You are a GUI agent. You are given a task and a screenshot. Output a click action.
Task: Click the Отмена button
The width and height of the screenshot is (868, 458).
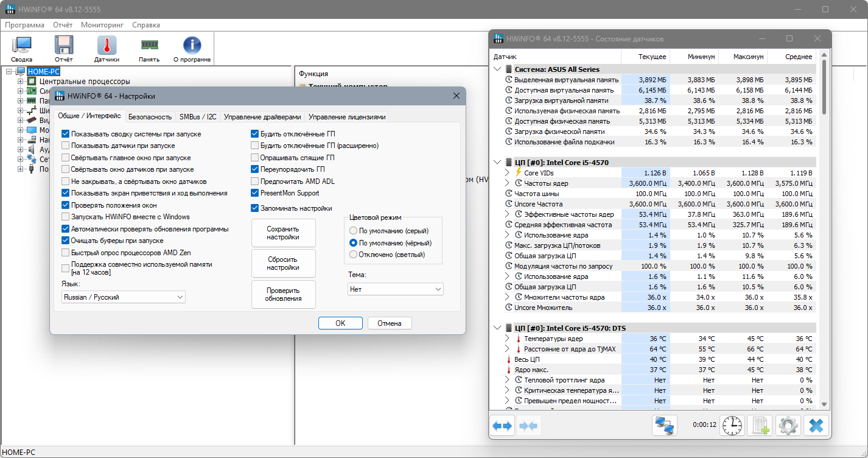pyautogui.click(x=389, y=323)
